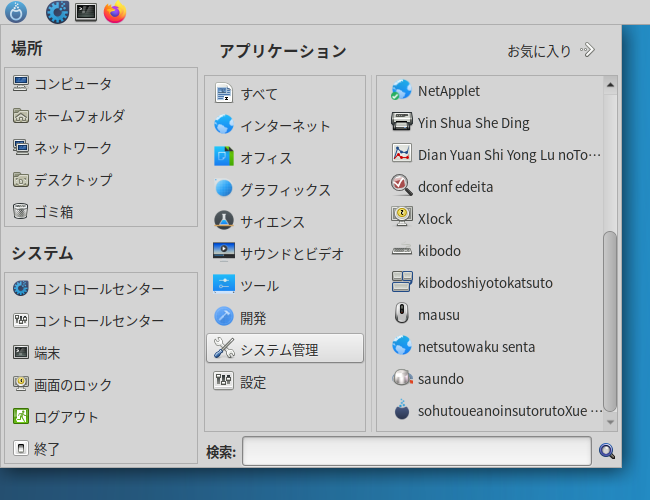Image resolution: width=650 pixels, height=500 pixels.
Task: Open the terminal from the top panel
Action: click(86, 12)
